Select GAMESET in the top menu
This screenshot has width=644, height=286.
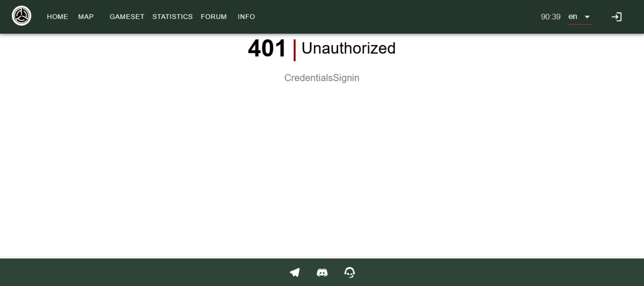[127, 17]
